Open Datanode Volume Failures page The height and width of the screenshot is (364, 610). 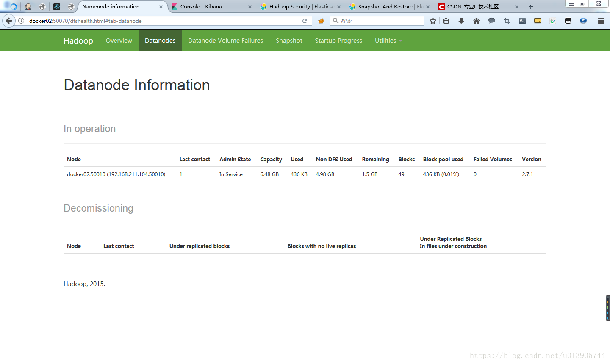coord(225,41)
